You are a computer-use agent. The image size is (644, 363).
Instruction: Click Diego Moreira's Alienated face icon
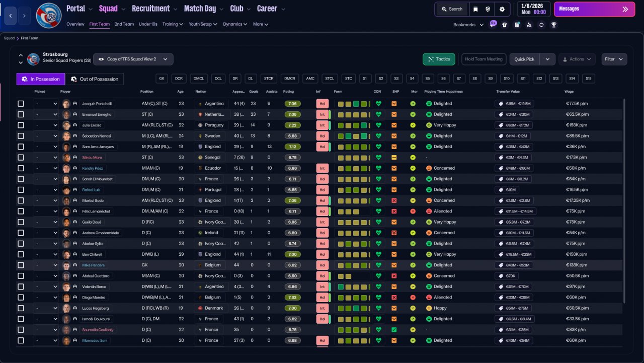(429, 297)
